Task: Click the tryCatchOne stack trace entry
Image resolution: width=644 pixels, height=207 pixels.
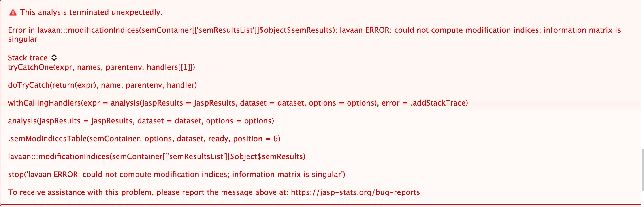Action: click(x=101, y=67)
